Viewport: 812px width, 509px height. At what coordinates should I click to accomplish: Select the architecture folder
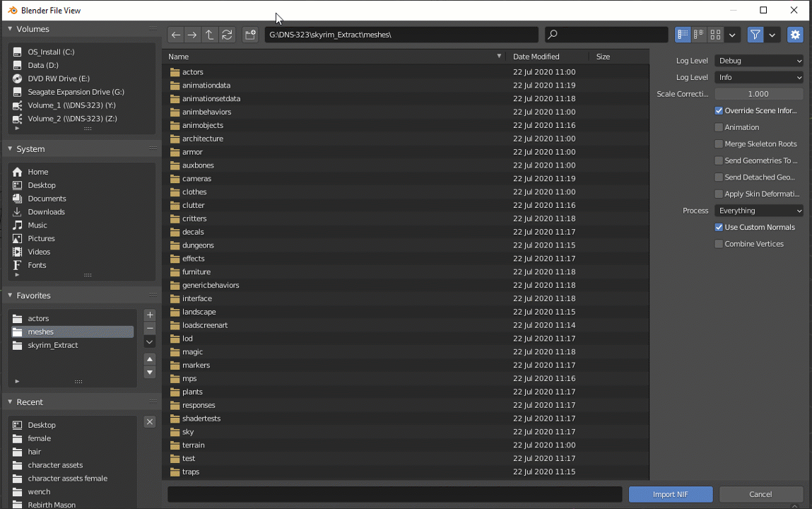tap(406, 139)
